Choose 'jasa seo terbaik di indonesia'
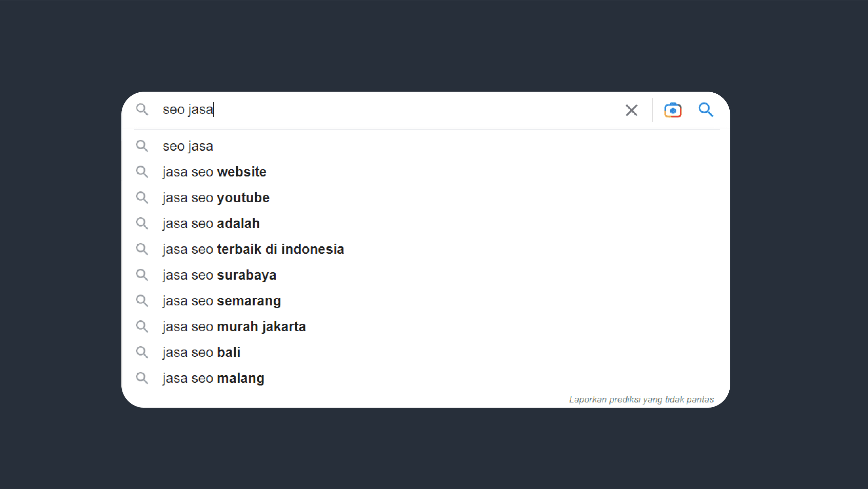This screenshot has width=868, height=489. point(253,249)
